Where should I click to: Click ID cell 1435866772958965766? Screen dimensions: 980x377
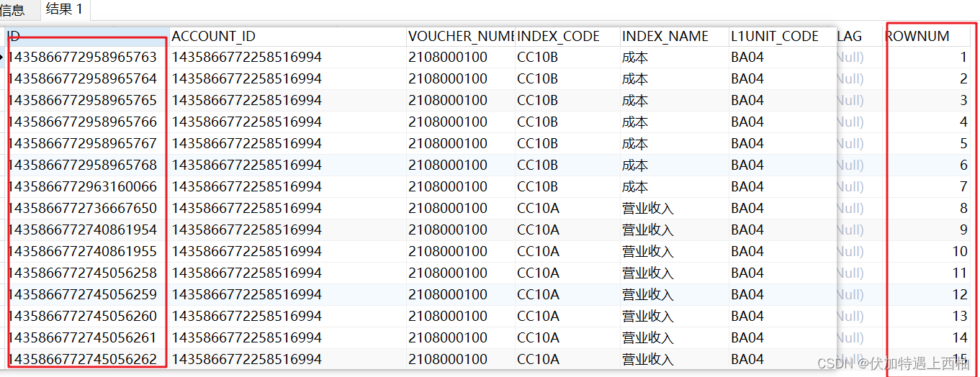(x=88, y=122)
